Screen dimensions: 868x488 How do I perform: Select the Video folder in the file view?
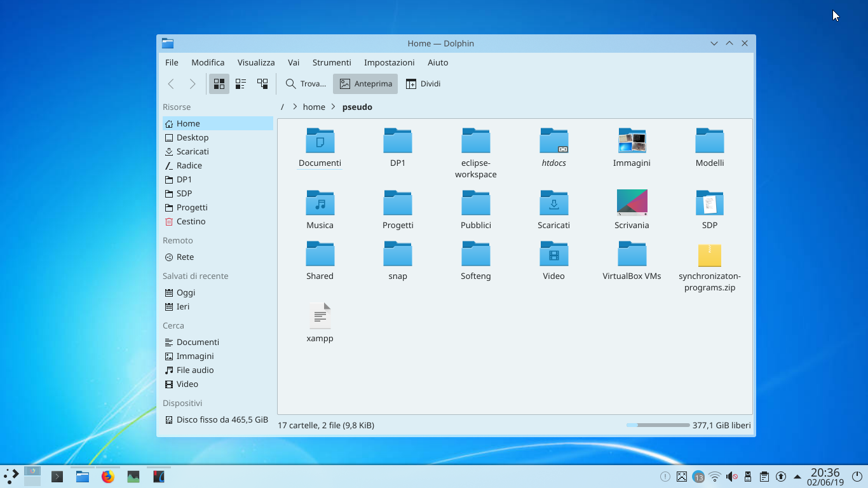pos(554,254)
